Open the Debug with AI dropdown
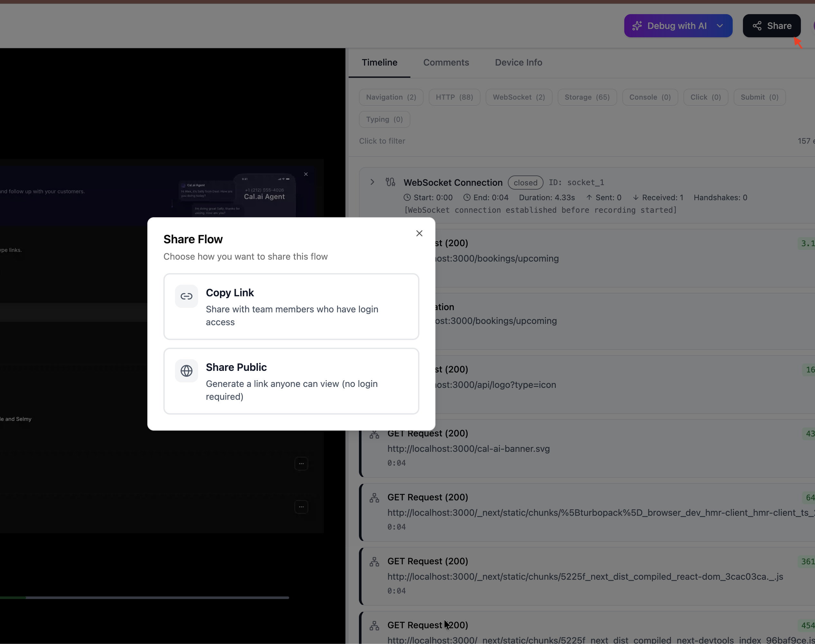This screenshot has width=815, height=644. pyautogui.click(x=719, y=26)
